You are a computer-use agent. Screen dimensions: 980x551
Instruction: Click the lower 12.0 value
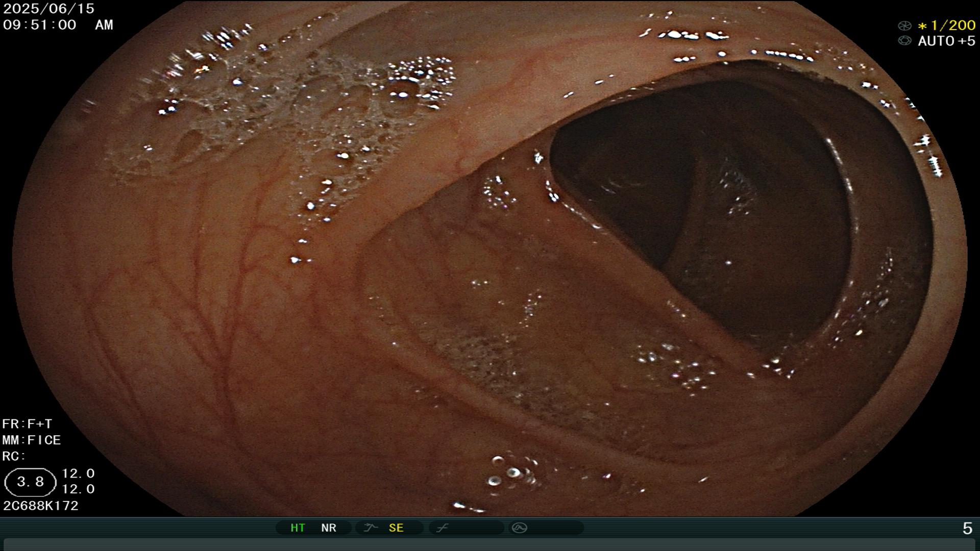pos(78,489)
